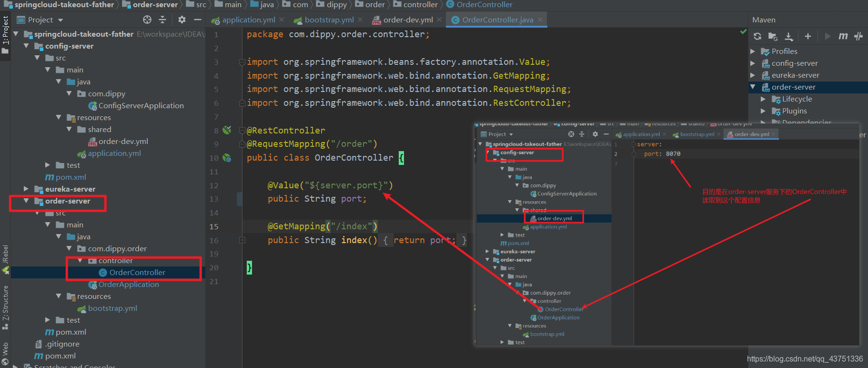The height and width of the screenshot is (368, 868).
Task: Close the bootstrap.yml tab
Action: pos(360,20)
